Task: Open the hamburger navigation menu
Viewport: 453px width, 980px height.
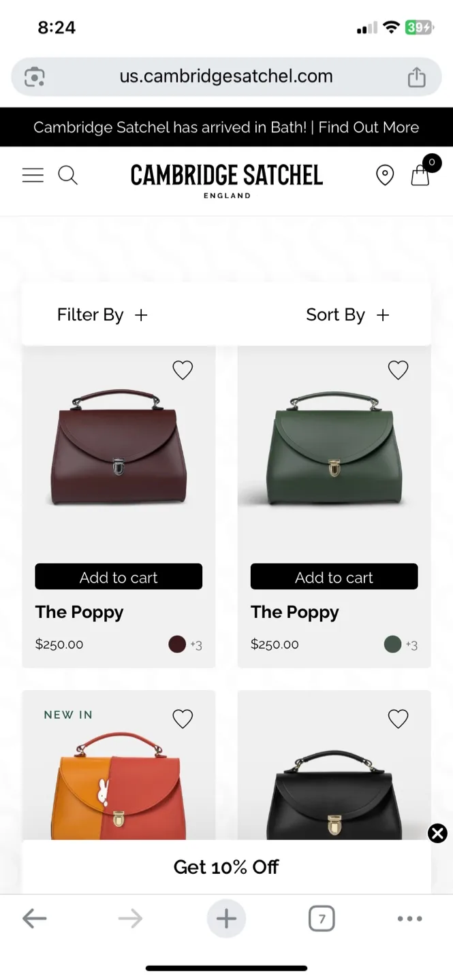Action: coord(32,175)
